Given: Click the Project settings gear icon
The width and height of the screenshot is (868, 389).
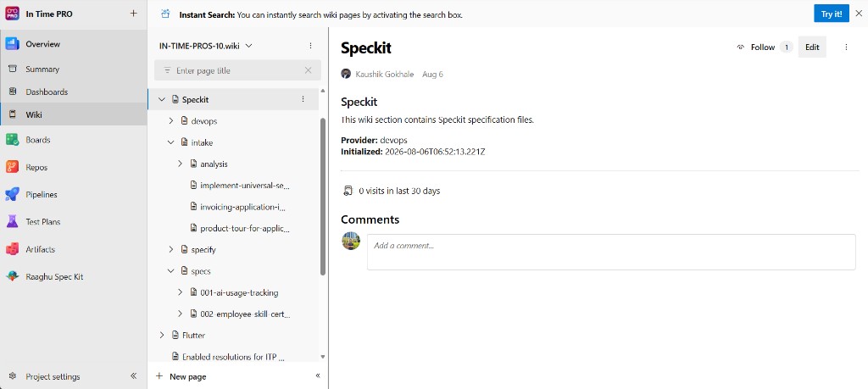Looking at the screenshot, I should point(12,375).
